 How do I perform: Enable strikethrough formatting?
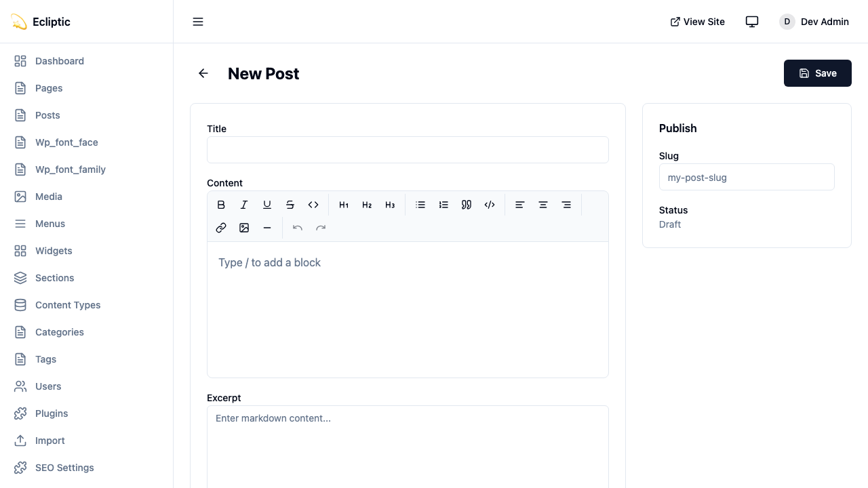click(x=290, y=204)
